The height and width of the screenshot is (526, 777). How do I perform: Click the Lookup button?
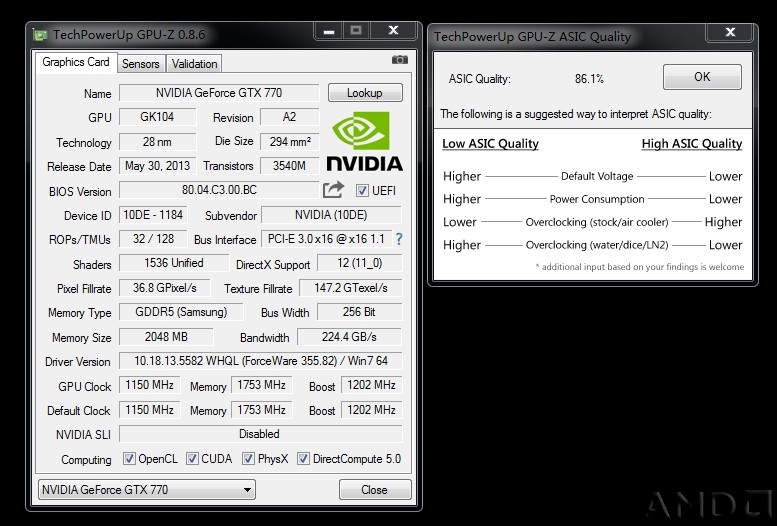(x=365, y=93)
